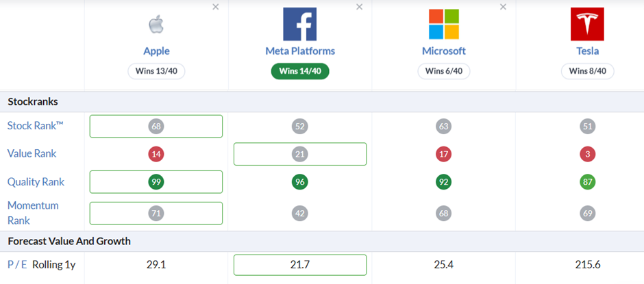Open the Tesla name link
Viewport: 644px width, 284px height.
(x=587, y=51)
